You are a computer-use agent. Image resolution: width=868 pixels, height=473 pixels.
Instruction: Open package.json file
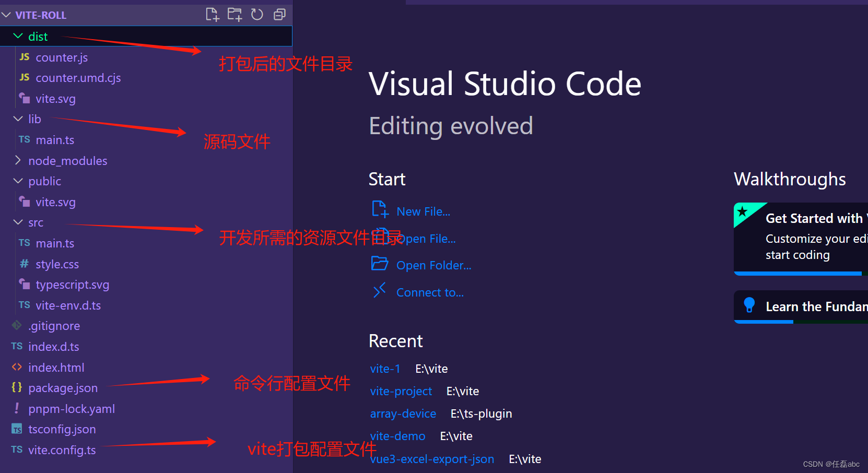[x=63, y=388]
